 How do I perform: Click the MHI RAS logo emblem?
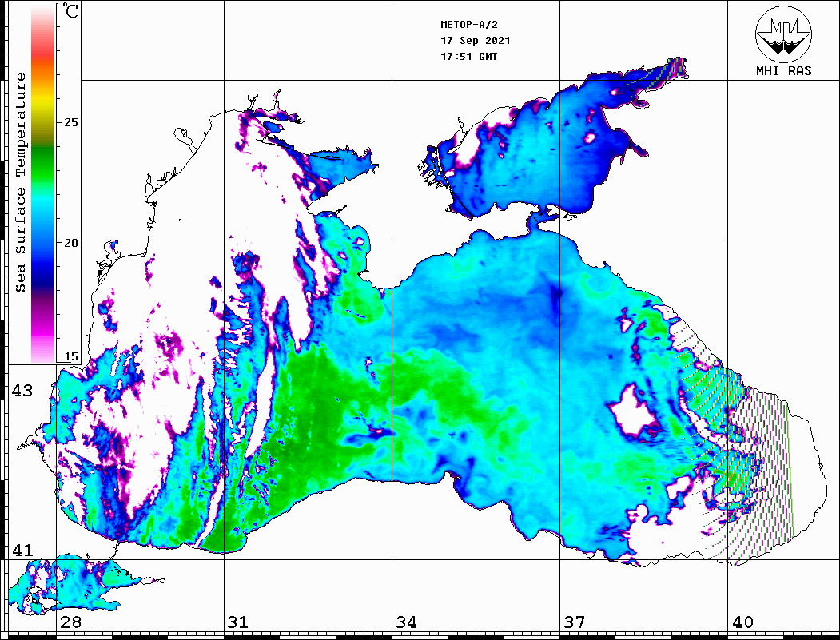(x=783, y=34)
